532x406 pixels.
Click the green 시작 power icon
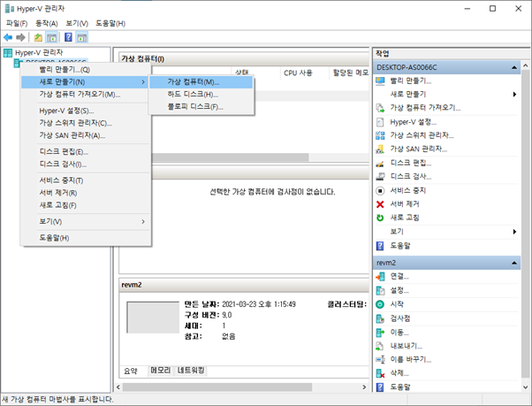(380, 304)
